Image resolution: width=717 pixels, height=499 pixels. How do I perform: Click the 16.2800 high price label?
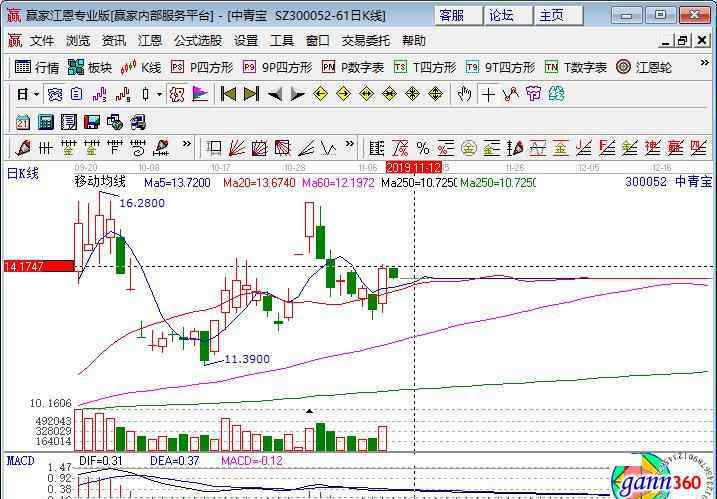142,203
